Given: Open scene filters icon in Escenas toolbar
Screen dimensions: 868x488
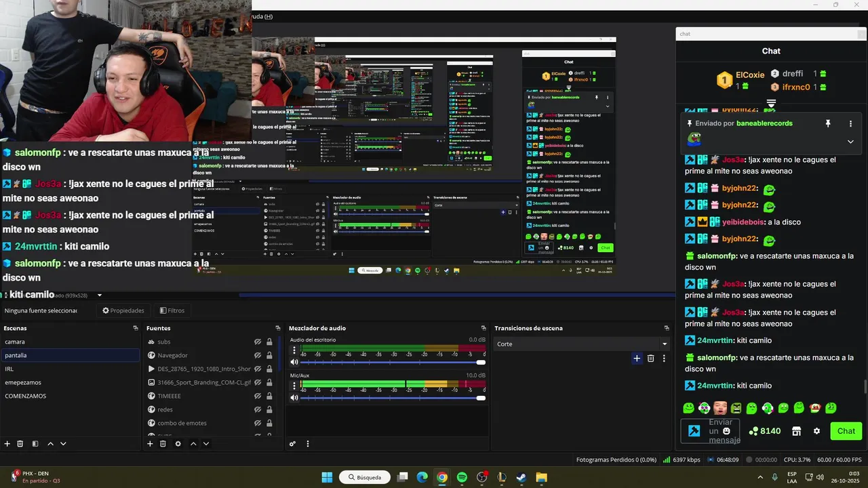Looking at the screenshot, I should tap(35, 444).
